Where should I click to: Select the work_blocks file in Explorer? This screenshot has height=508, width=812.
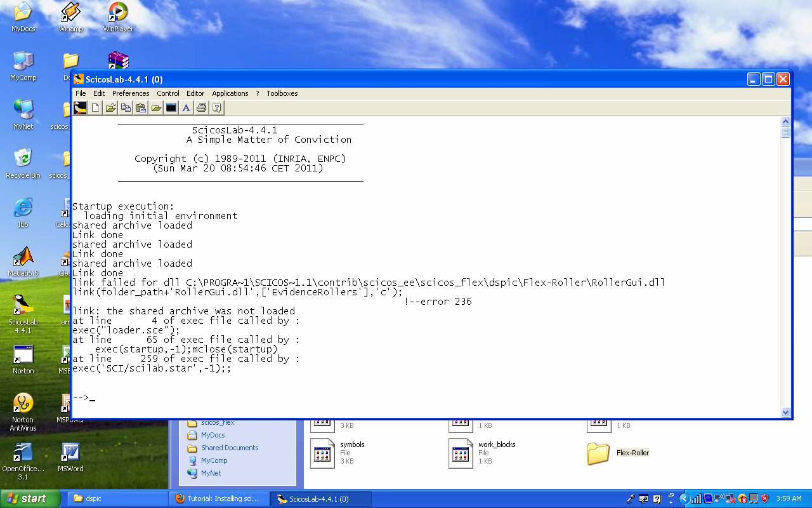(482, 453)
